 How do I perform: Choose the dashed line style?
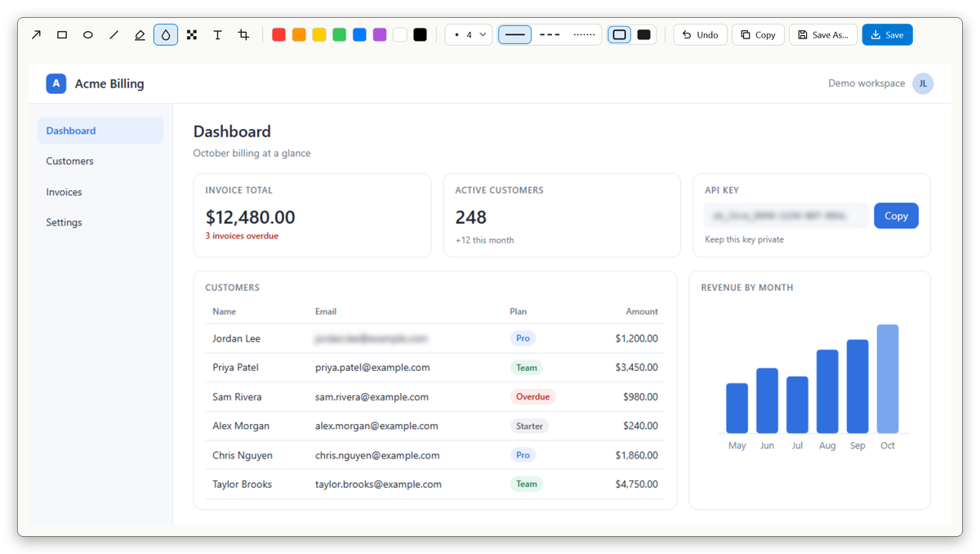click(550, 35)
